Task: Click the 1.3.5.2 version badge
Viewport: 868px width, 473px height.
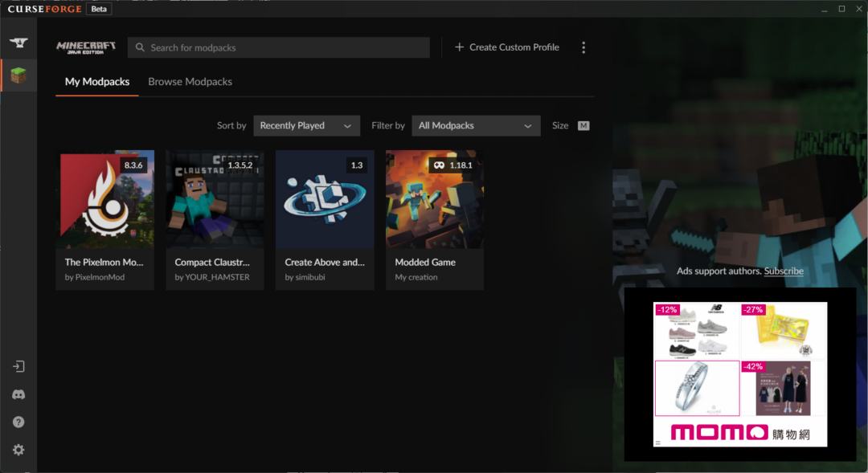Action: coord(240,165)
